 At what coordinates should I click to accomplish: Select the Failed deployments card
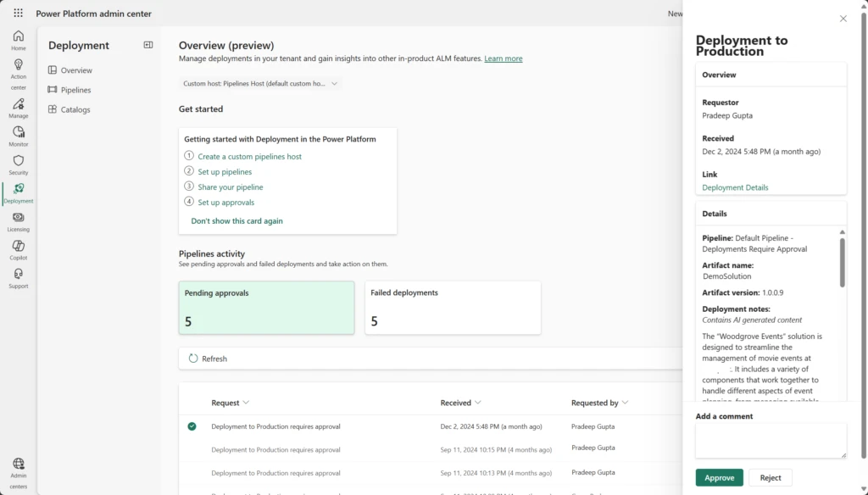(x=453, y=307)
